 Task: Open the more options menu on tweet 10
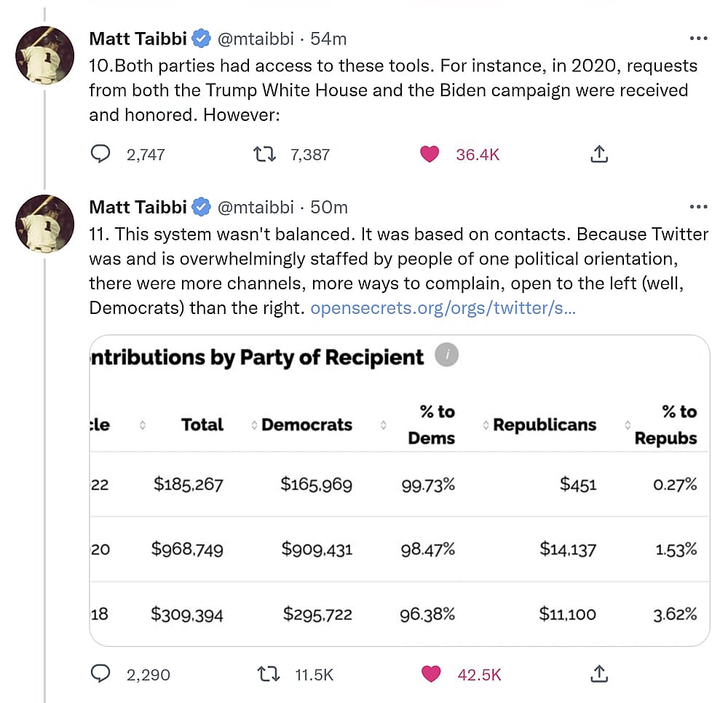698,37
